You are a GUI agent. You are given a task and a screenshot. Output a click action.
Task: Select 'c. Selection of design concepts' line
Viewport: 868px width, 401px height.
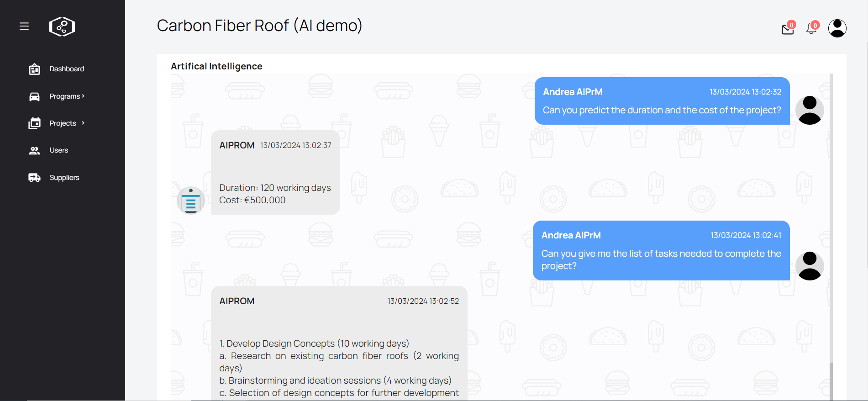(x=339, y=393)
